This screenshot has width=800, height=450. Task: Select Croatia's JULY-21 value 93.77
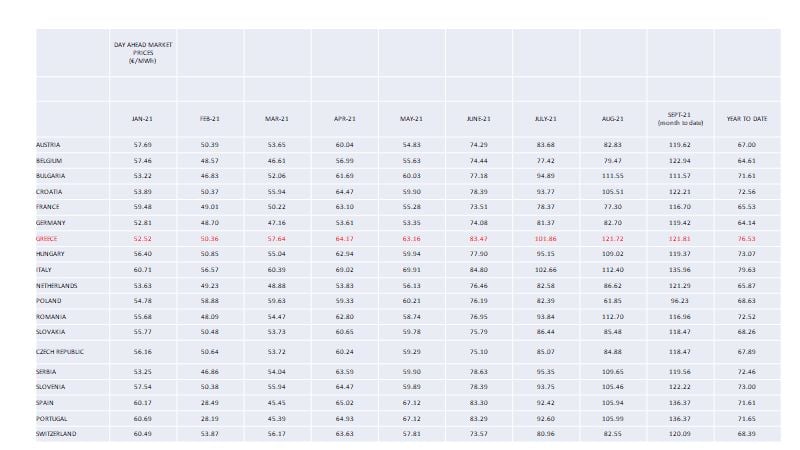click(x=545, y=192)
